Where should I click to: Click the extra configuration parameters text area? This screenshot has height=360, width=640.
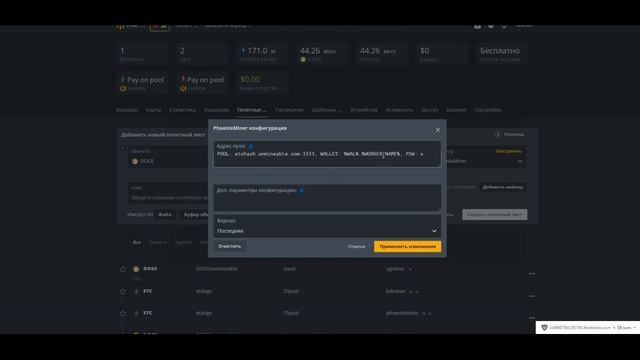tap(327, 198)
